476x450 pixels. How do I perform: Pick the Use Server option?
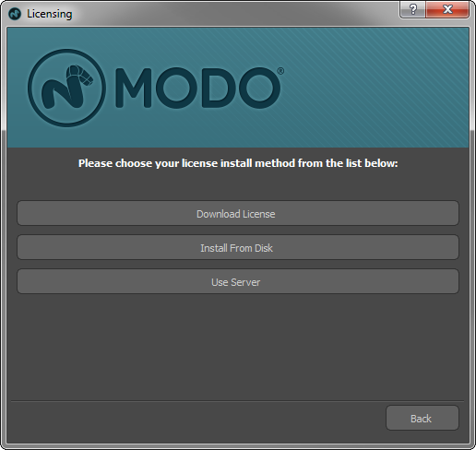point(238,281)
